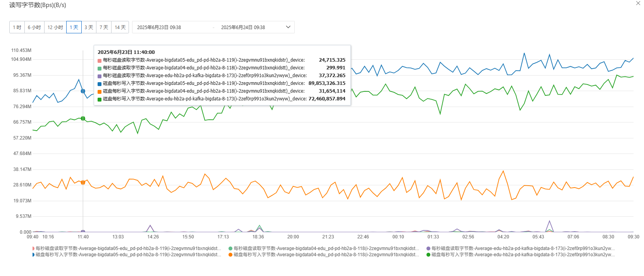Screen dimensions: 644x276
Task: Click the green data point at 11:40
Action: pos(83,118)
